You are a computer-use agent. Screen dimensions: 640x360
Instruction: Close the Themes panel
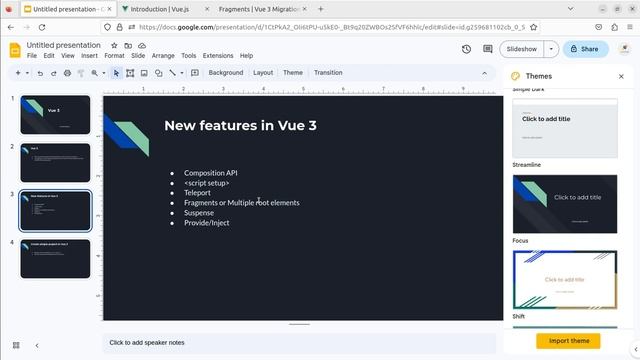(x=621, y=76)
